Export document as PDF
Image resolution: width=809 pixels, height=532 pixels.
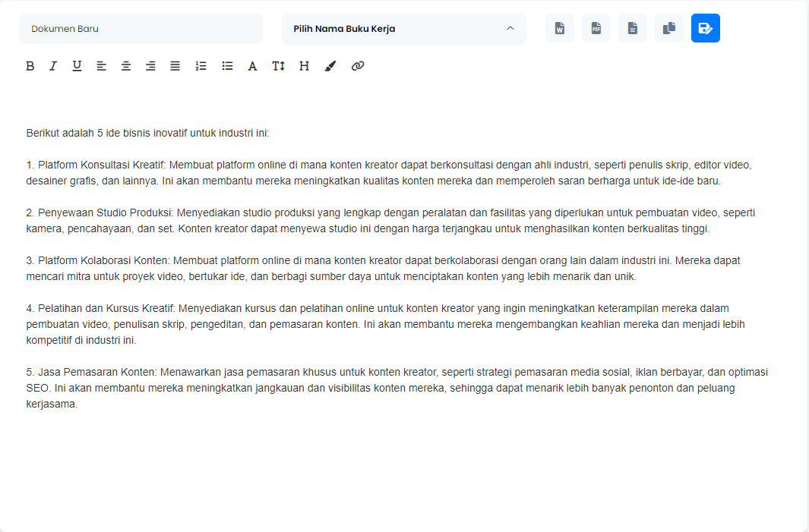click(596, 29)
